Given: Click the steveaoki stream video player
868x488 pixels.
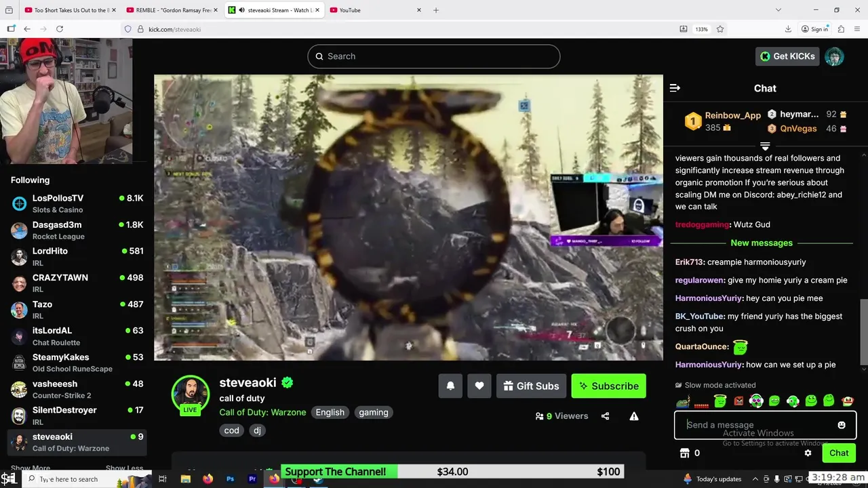Looking at the screenshot, I should point(408,218).
